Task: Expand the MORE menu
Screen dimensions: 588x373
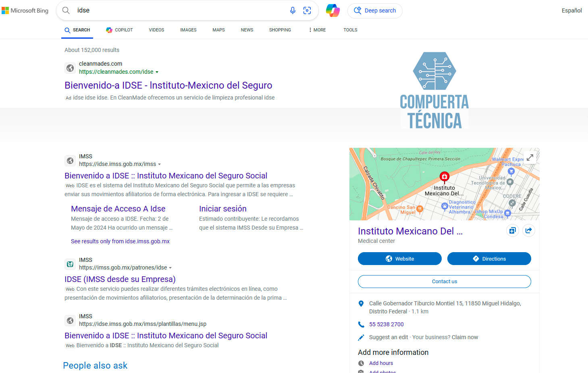Action: point(317,30)
